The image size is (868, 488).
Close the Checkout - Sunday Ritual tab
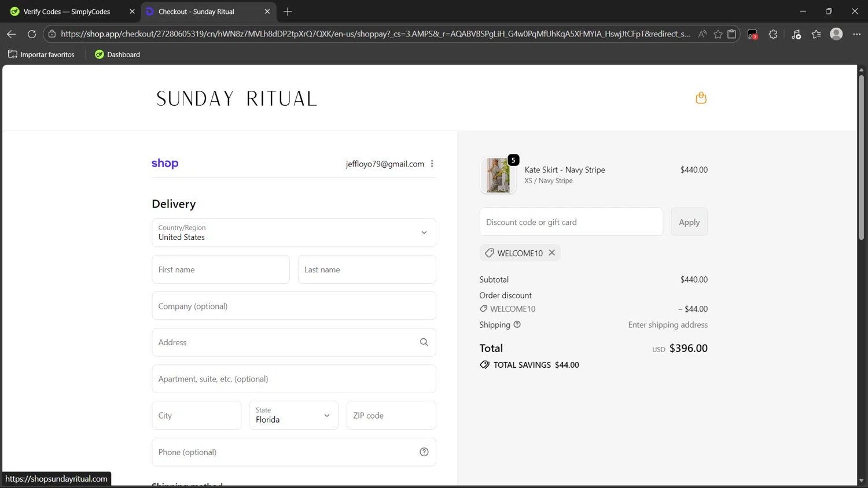[x=267, y=12]
